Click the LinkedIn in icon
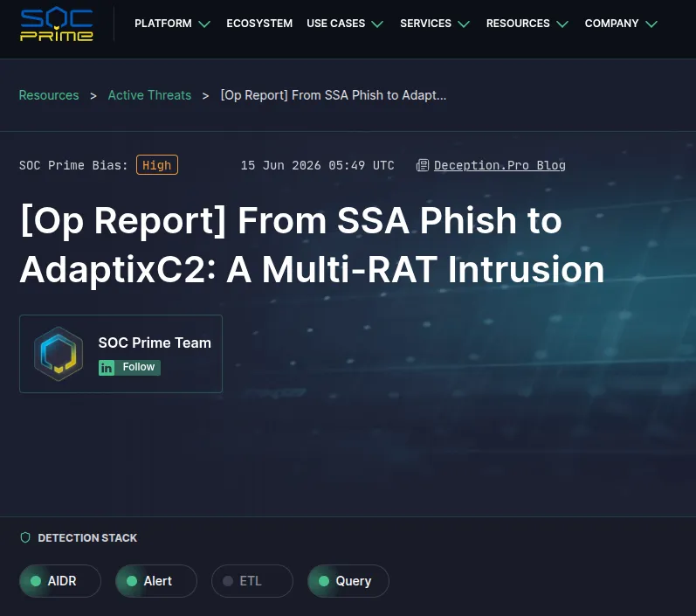 point(107,368)
